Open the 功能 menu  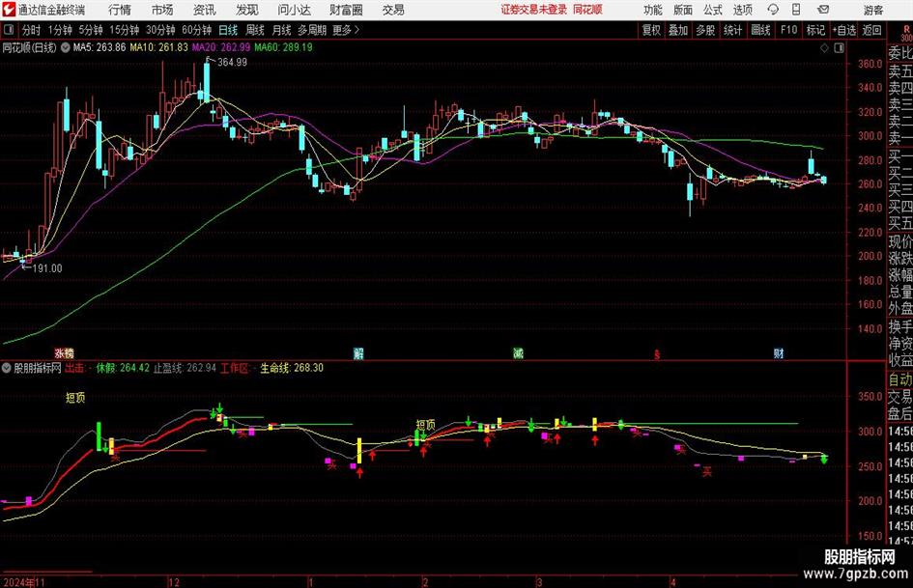tap(653, 10)
